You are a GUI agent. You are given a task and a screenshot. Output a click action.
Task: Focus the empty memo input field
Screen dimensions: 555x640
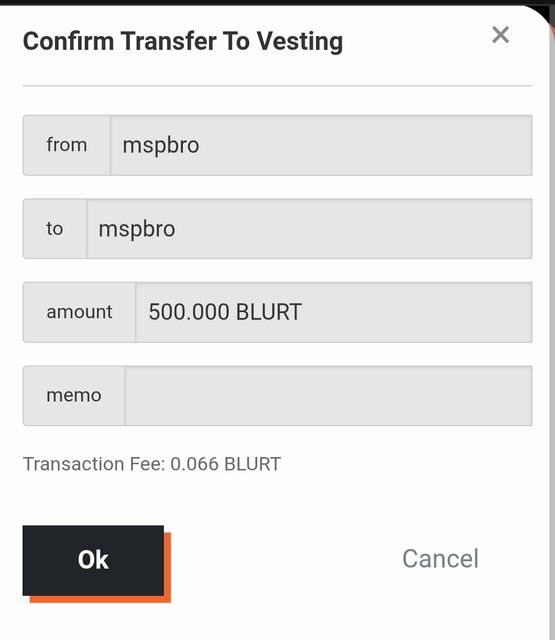(x=328, y=396)
